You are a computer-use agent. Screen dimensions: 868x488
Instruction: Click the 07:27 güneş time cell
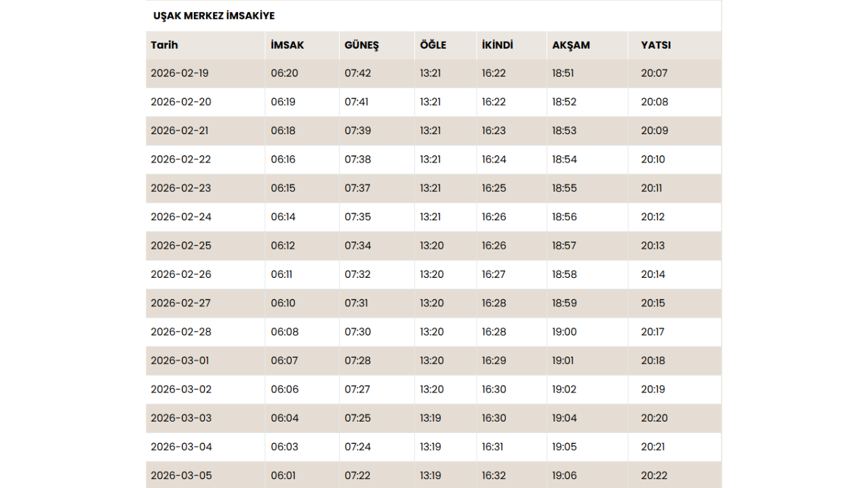pos(357,389)
